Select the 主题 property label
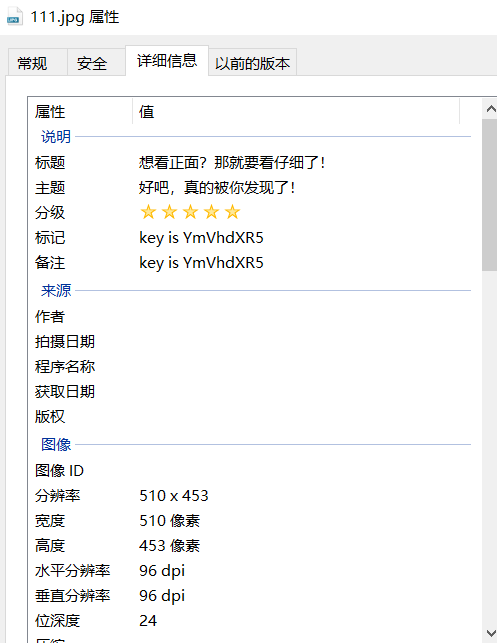 point(50,187)
